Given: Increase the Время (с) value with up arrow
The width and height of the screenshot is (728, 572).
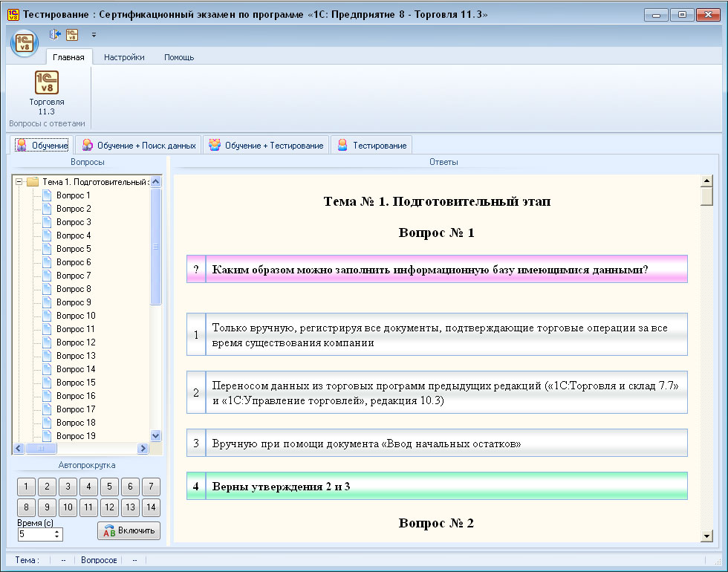Looking at the screenshot, I should click(57, 530).
